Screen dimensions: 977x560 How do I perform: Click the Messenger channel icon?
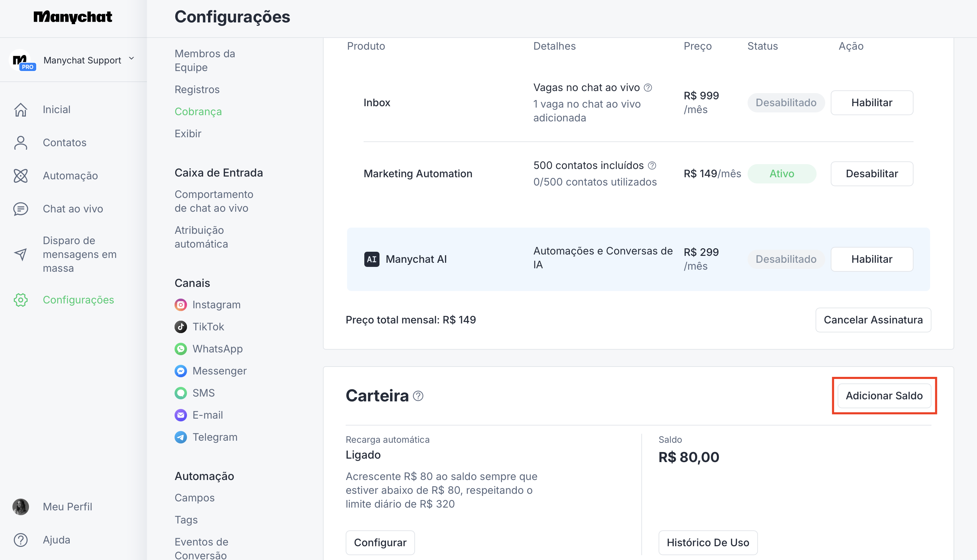pyautogui.click(x=181, y=371)
